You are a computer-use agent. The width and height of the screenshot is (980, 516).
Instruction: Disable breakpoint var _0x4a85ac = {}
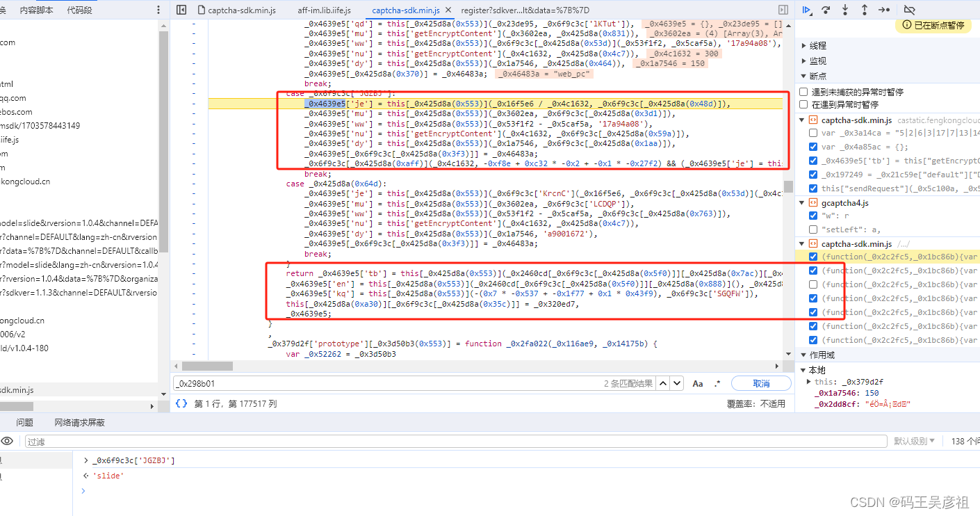pos(813,147)
